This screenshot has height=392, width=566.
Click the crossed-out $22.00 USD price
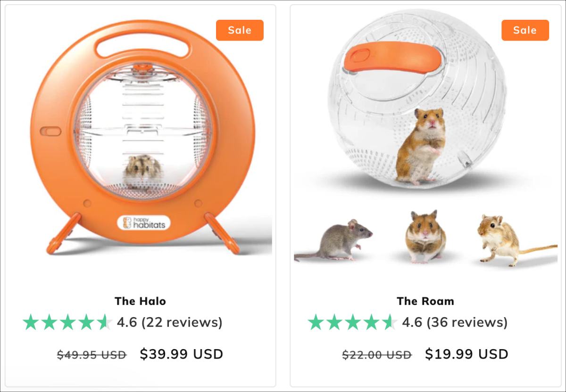377,354
